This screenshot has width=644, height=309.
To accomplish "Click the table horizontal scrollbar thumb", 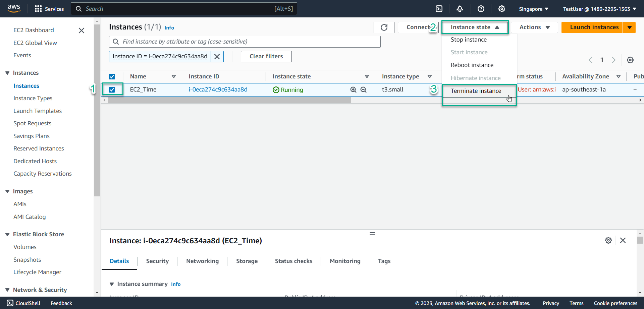I will 229,100.
